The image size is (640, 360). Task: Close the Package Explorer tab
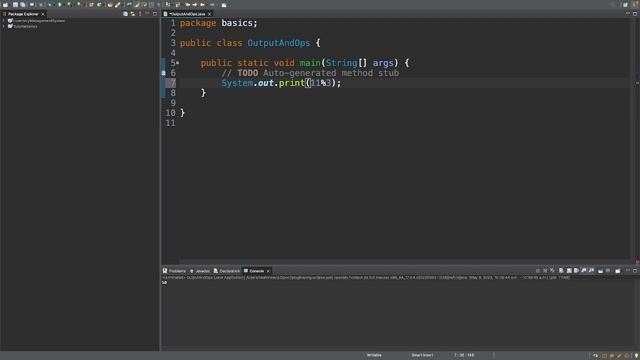43,14
